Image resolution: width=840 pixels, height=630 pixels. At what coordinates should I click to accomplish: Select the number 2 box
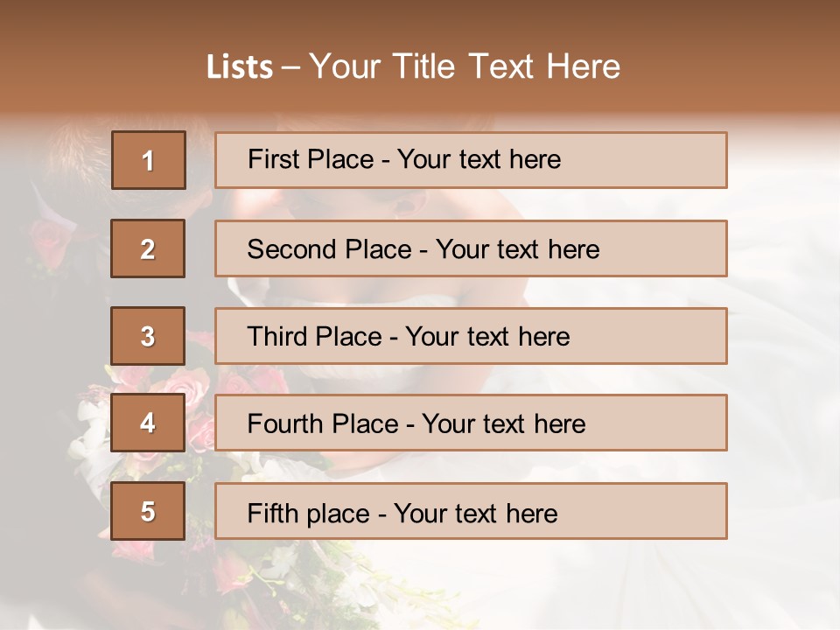coord(148,248)
